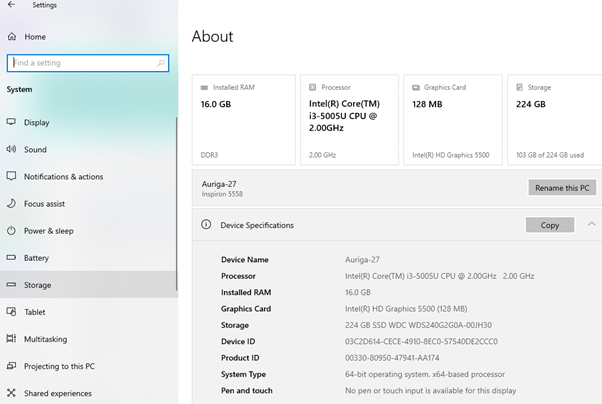
Task: Open the Storage settings page
Action: tap(89, 285)
